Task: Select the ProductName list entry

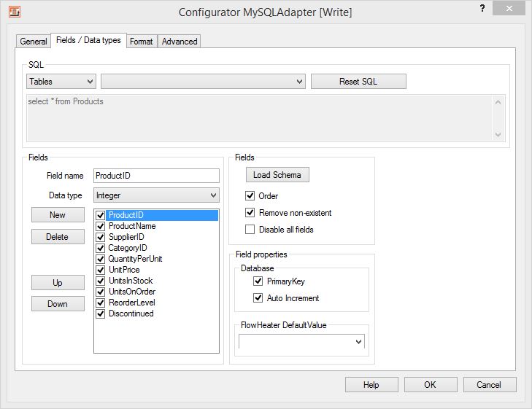Action: (x=132, y=226)
